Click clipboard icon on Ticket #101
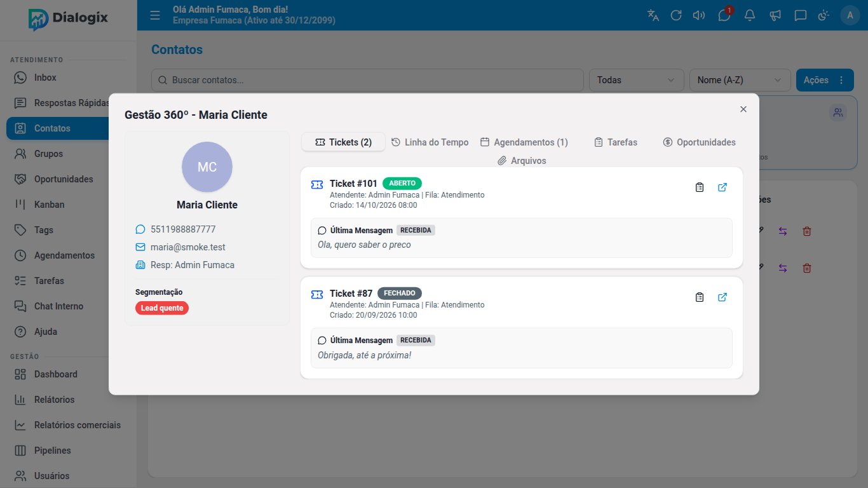 coord(700,187)
